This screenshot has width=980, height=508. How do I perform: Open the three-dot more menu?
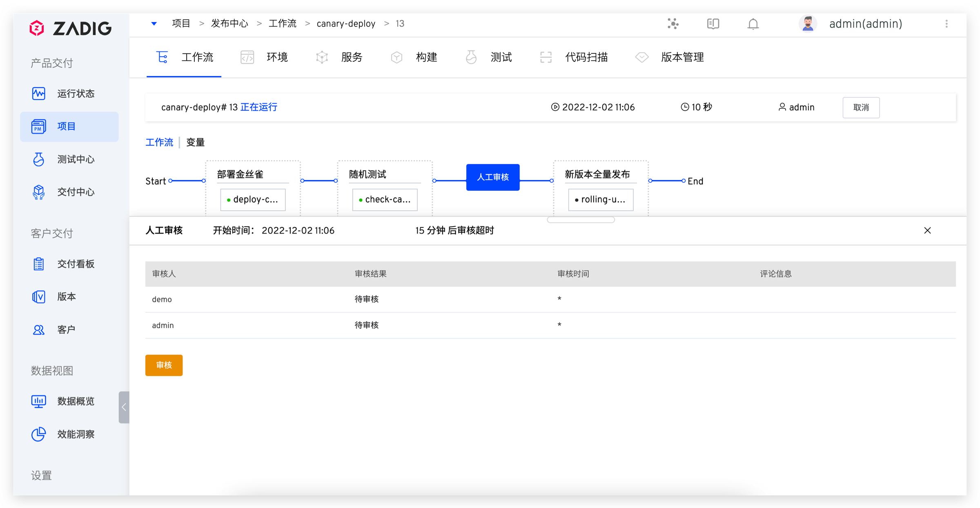coord(947,24)
